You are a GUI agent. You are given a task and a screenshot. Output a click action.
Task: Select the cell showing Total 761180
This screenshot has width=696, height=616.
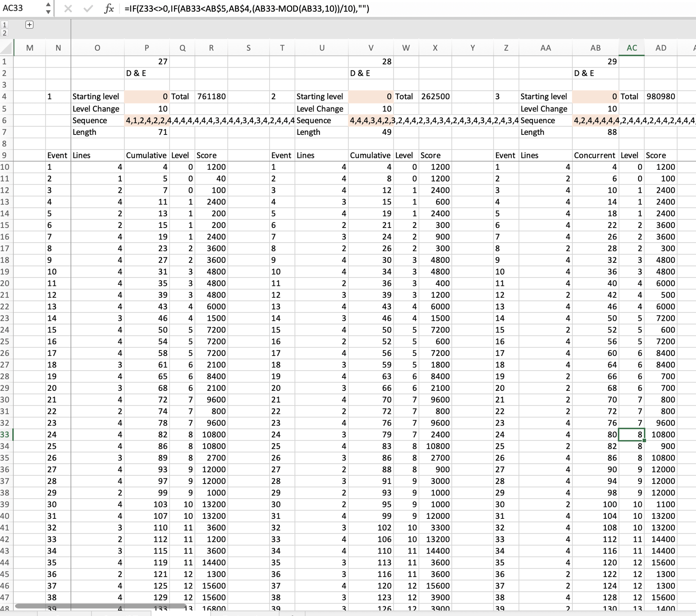211,96
